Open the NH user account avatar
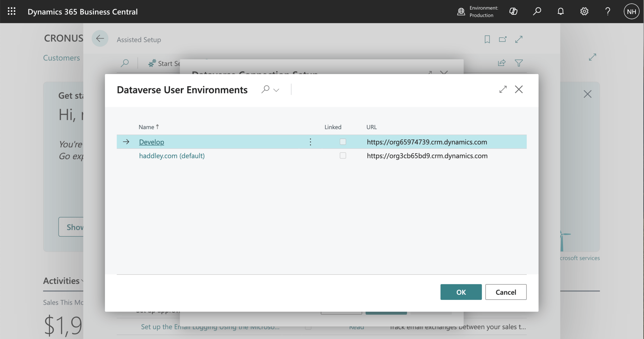The height and width of the screenshot is (339, 644). pyautogui.click(x=631, y=11)
